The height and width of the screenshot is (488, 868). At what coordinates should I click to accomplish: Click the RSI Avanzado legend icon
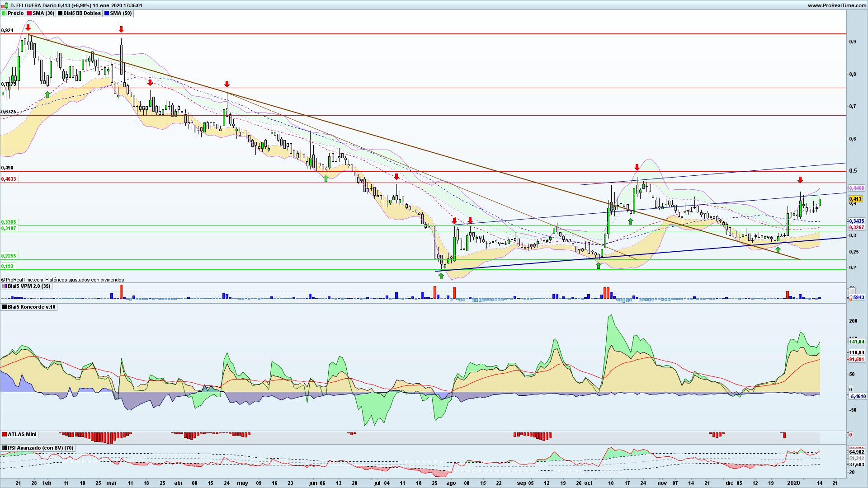point(4,448)
